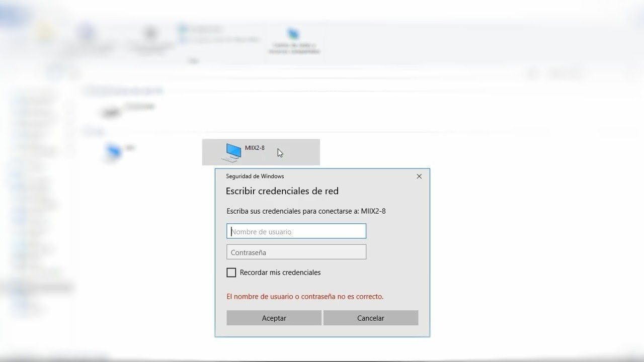Enable Recordar mis credenciales checkbox

(x=231, y=273)
